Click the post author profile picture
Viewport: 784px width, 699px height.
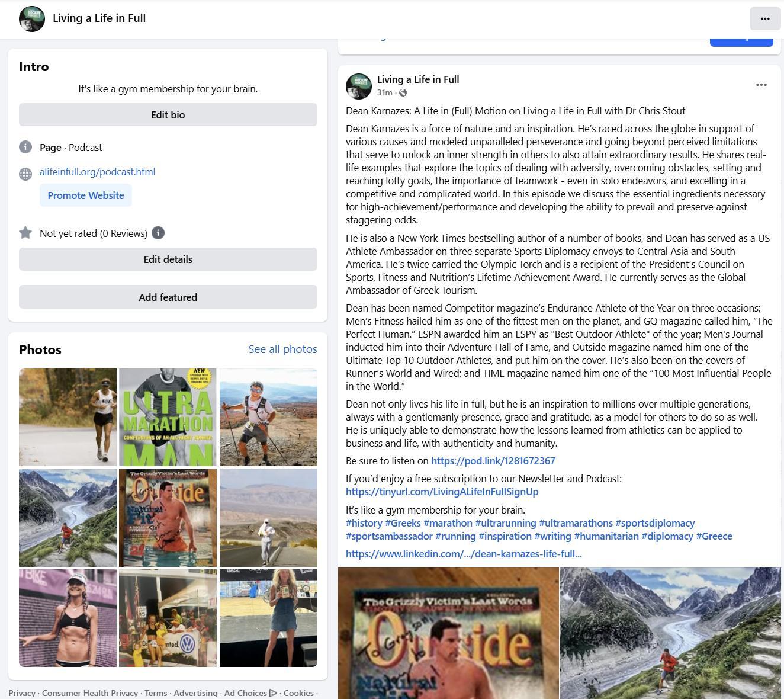coord(359,86)
